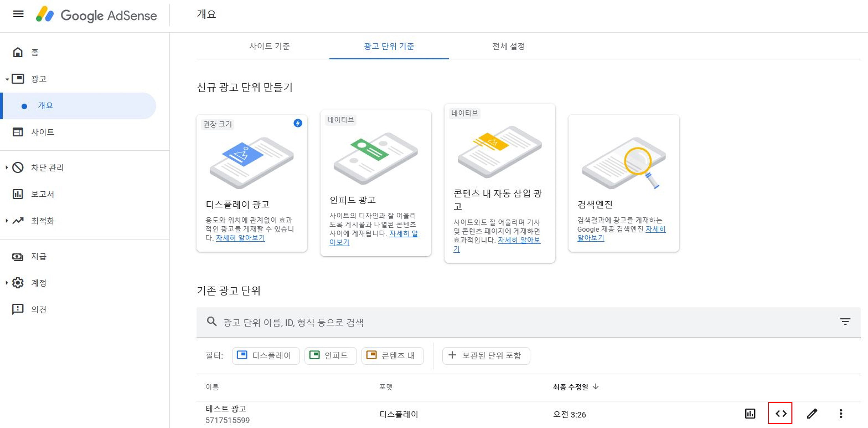Toggle the 디스플레이 filter chip

pos(266,356)
